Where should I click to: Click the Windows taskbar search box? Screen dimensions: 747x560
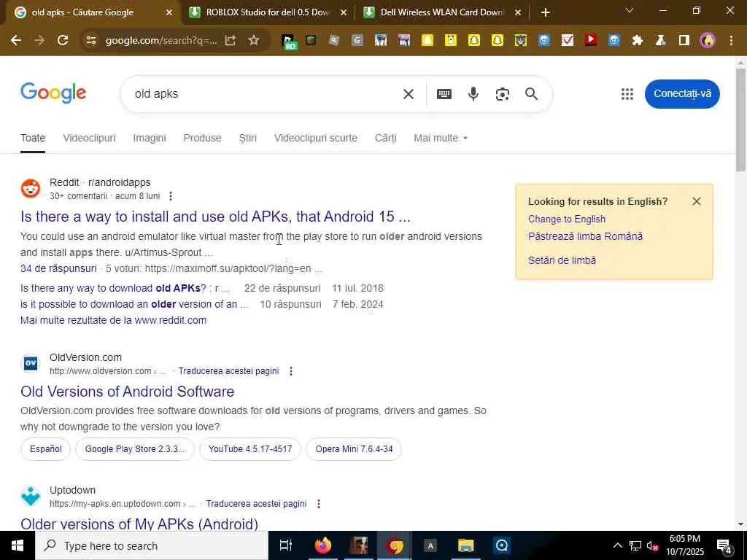coord(152,545)
